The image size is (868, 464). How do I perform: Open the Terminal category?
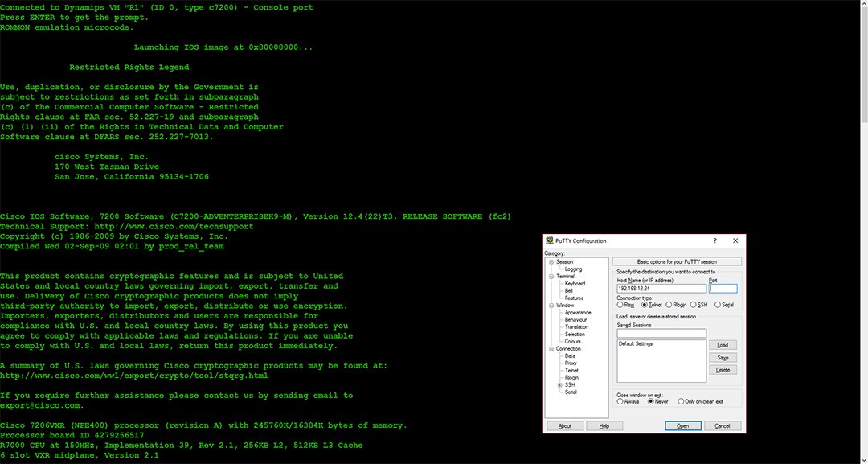pos(565,277)
